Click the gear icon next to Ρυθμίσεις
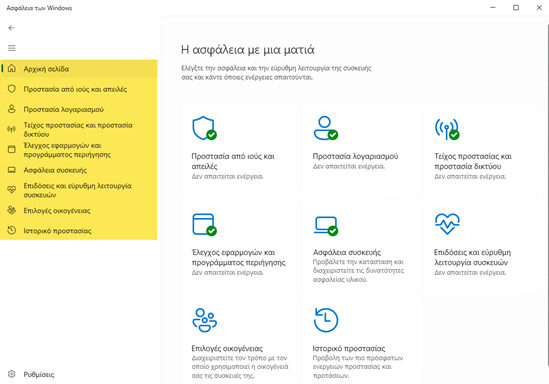Viewport: 549px width, 384px height. pos(12,374)
